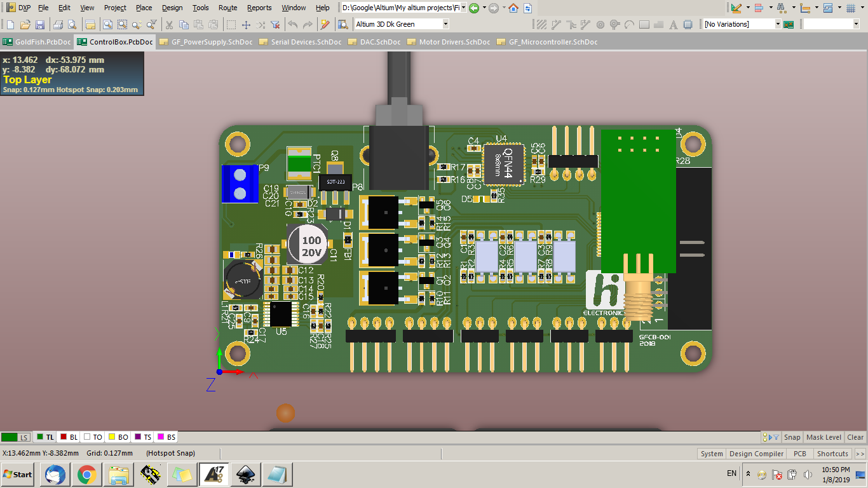Select the Place String (A) toolbar icon
Viewport: 868px width, 488px height.
(x=673, y=25)
